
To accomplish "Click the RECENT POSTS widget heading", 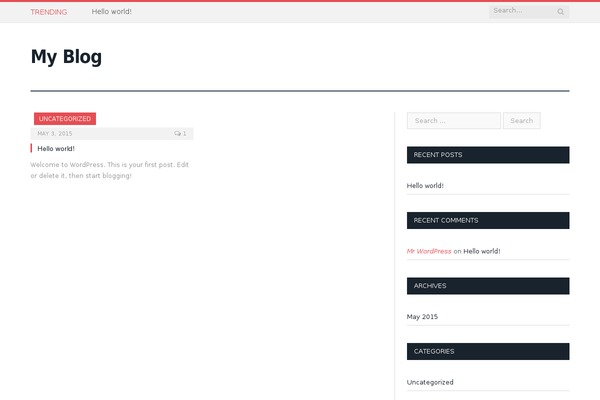I will coord(488,155).
